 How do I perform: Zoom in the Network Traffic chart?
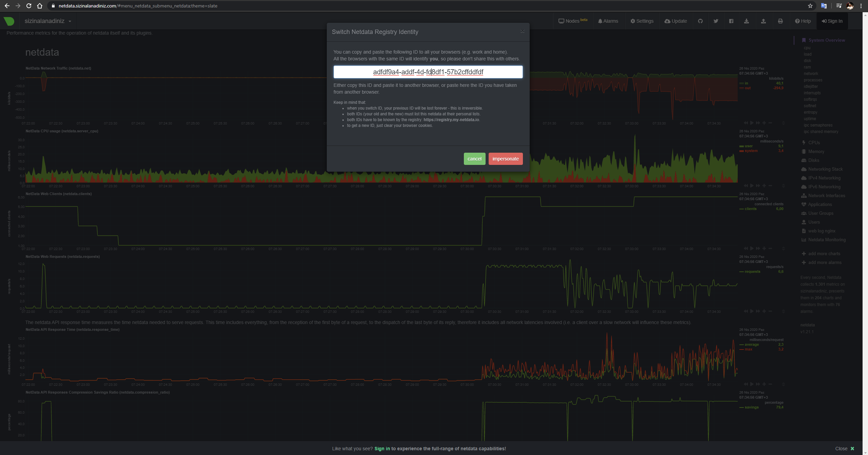click(764, 123)
